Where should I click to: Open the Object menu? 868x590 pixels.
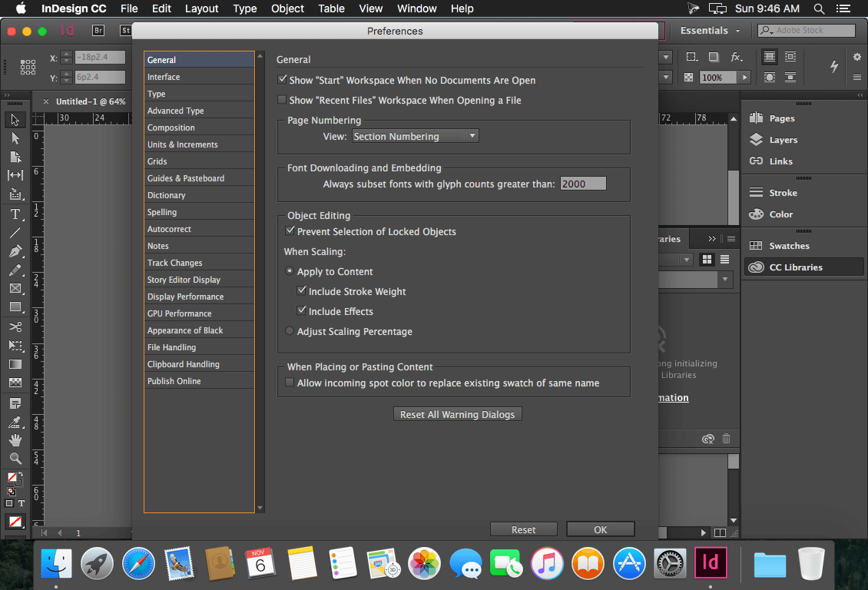click(x=287, y=8)
